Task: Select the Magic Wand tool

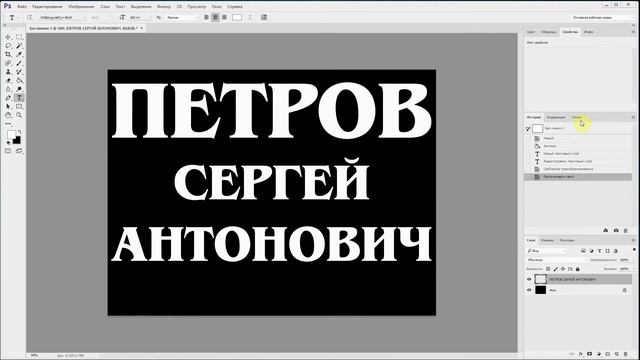Action: tap(19, 46)
